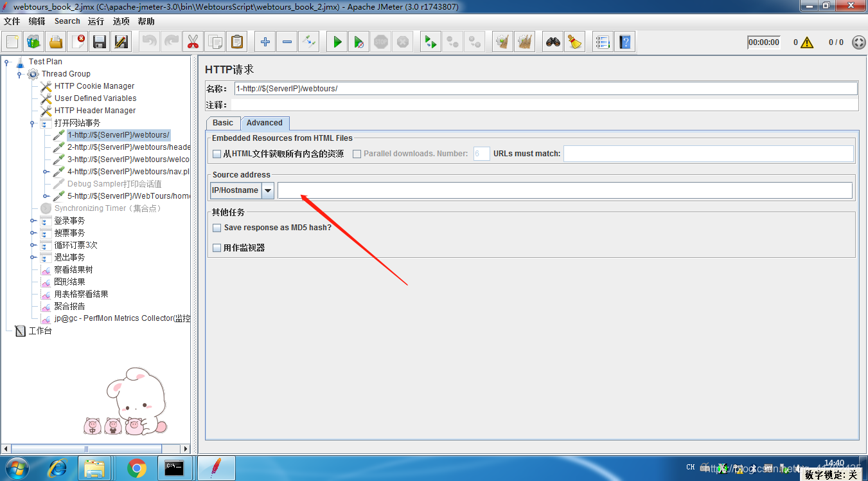Expand all nodes with plus icon

(x=265, y=42)
